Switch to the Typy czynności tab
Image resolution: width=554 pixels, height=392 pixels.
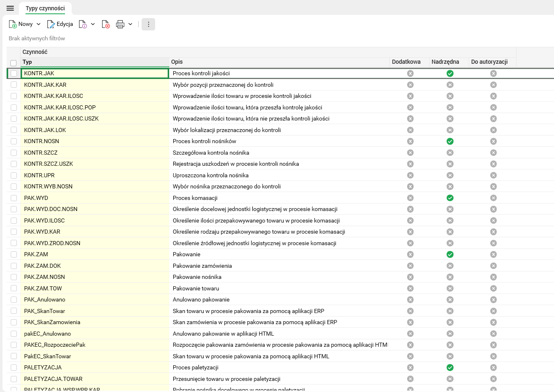tap(45, 8)
